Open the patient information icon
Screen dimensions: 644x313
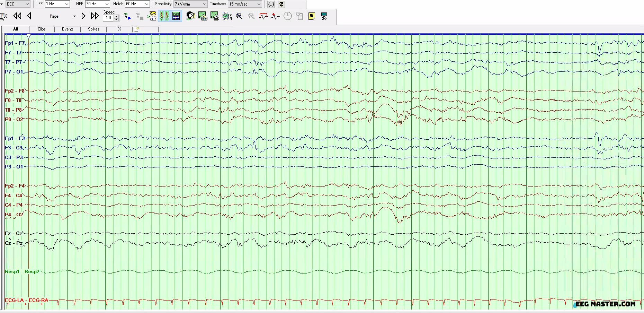(x=190, y=16)
